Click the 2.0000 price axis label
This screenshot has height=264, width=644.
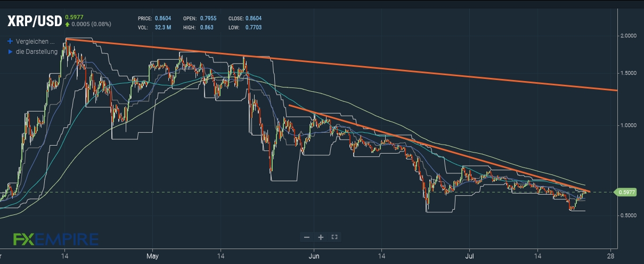(x=629, y=36)
